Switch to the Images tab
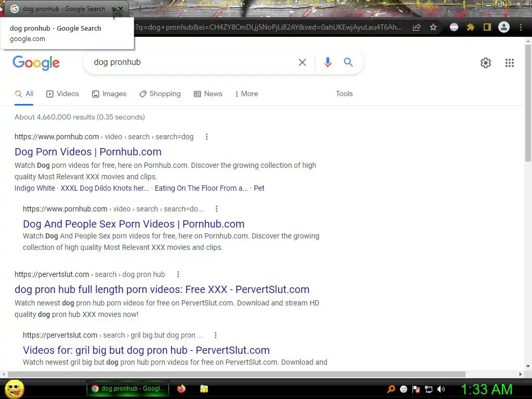The height and width of the screenshot is (399, 532). 109,94
